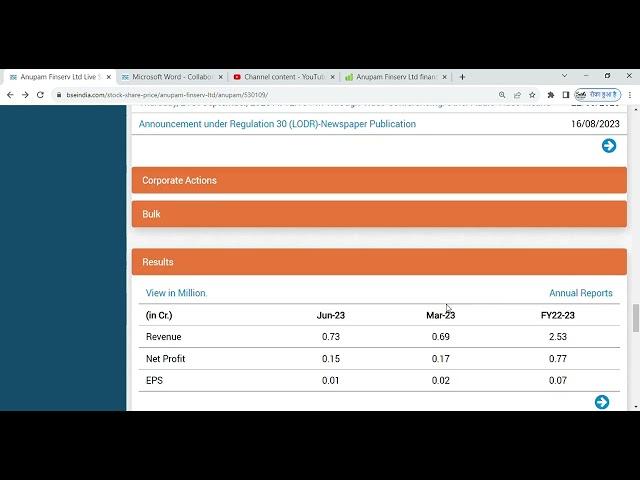Click the arrow for more results

click(x=602, y=402)
